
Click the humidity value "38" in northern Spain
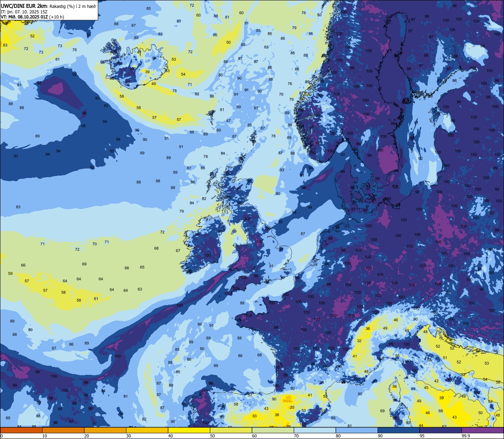click(277, 415)
